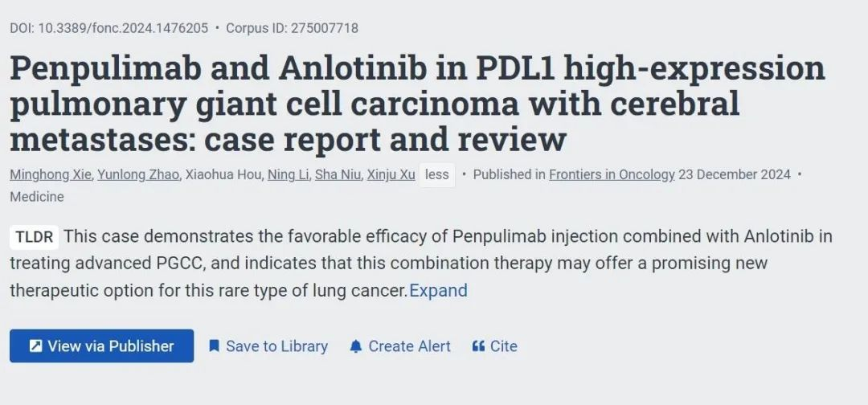
Task: Open author Sha Niu's profile
Action: coord(338,174)
